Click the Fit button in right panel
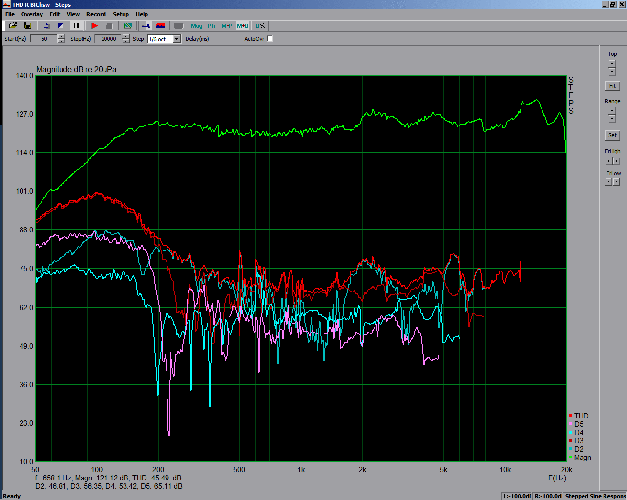 click(x=611, y=87)
